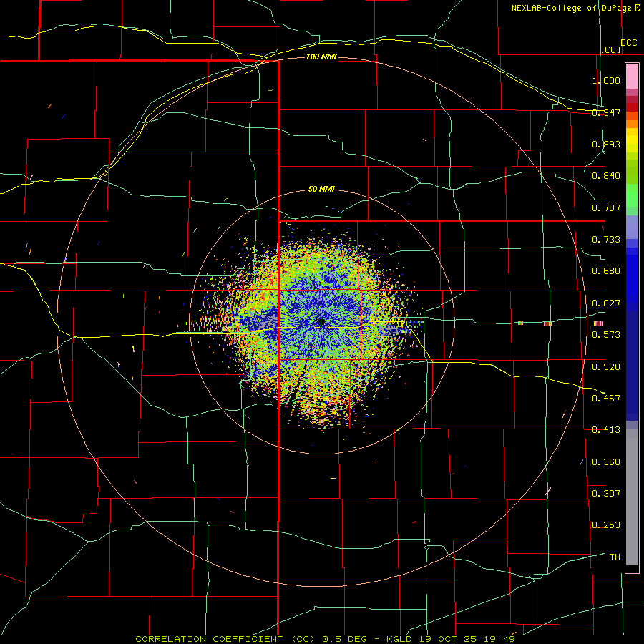Click the 0.680 scale value
The height and width of the screenshot is (644, 644).
[606, 271]
